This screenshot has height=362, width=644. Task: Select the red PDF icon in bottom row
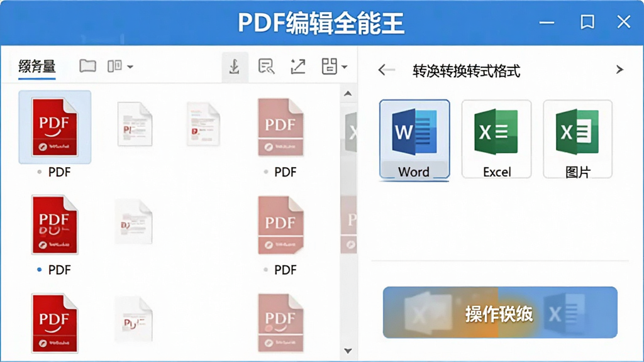point(55,322)
